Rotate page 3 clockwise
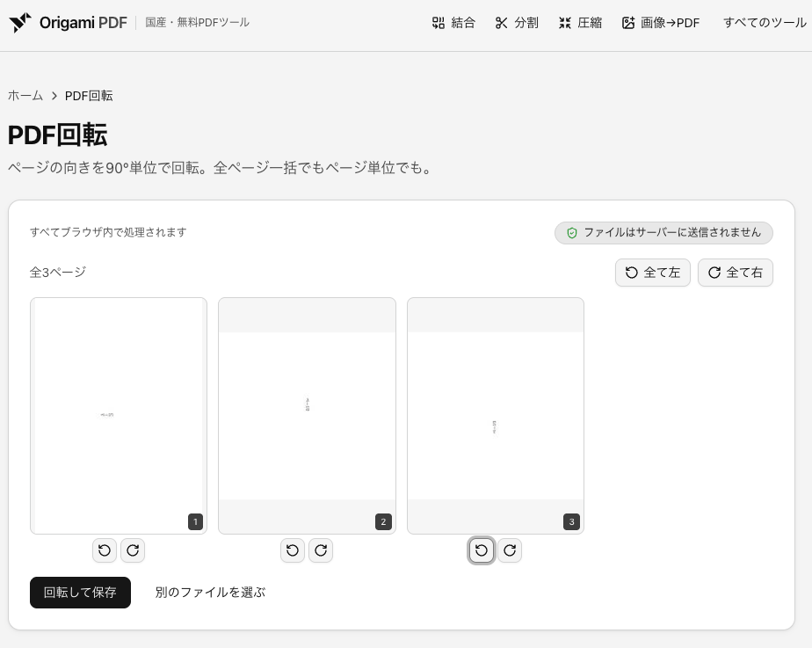 [x=510, y=550]
